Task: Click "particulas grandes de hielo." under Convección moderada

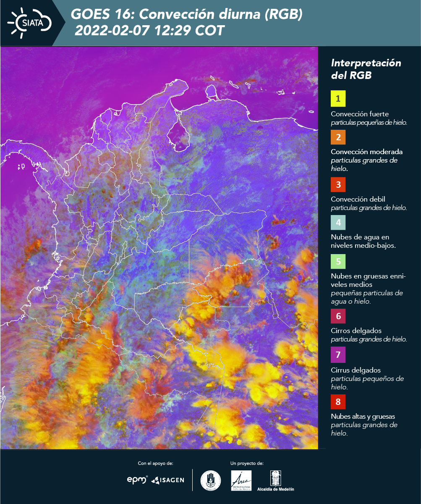Action: coord(364,164)
